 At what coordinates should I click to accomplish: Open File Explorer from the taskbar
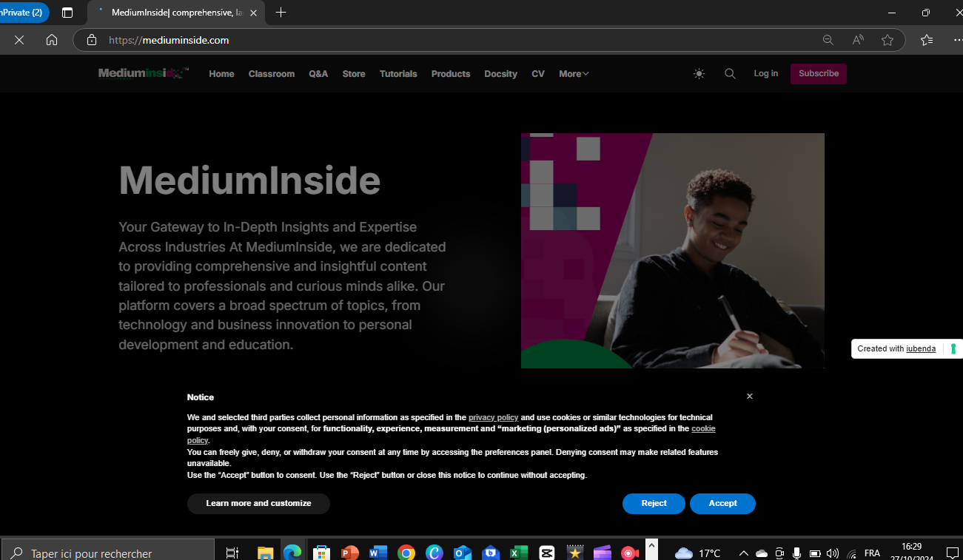point(265,553)
